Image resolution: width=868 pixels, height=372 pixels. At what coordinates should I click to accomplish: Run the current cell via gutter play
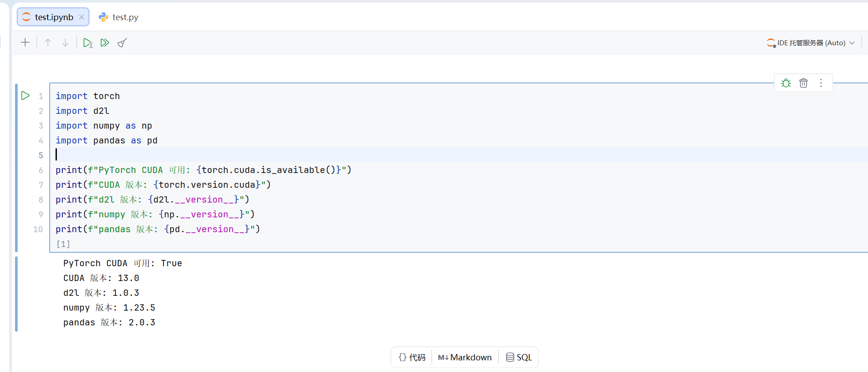coord(26,95)
